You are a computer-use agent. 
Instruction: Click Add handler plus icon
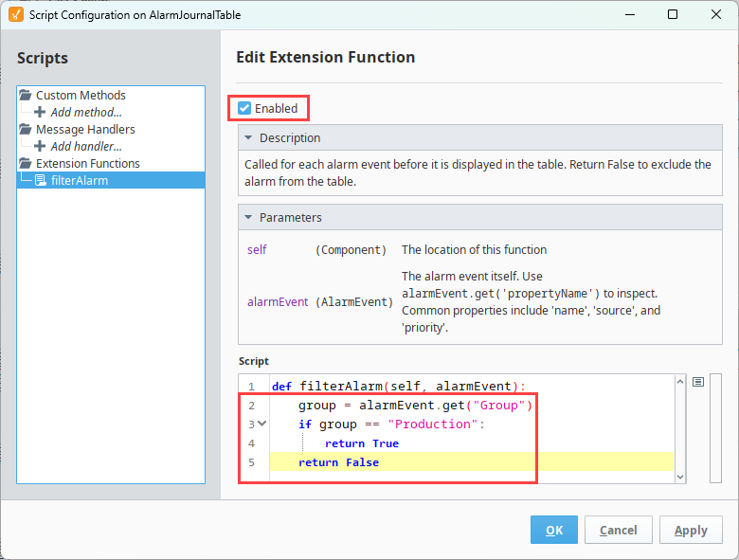click(40, 146)
